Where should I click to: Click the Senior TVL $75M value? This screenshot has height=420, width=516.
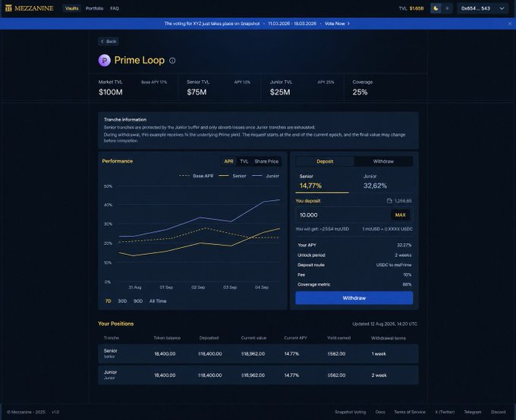pos(197,92)
